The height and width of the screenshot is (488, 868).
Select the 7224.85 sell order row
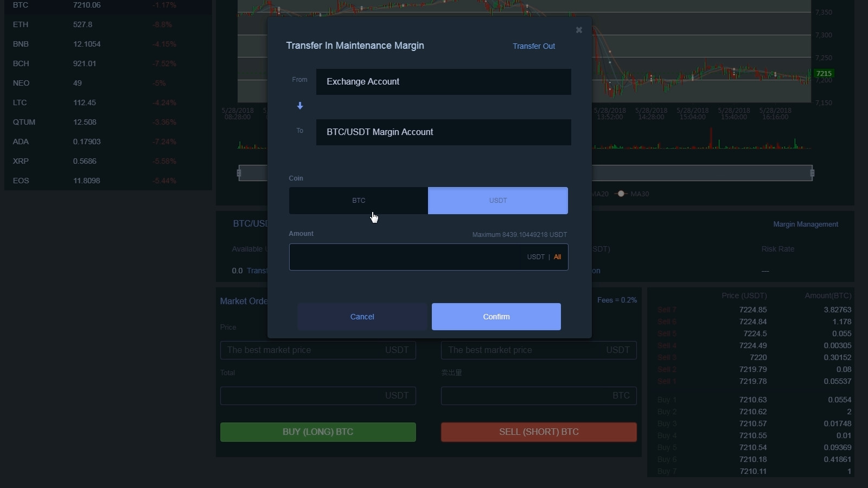click(752, 310)
